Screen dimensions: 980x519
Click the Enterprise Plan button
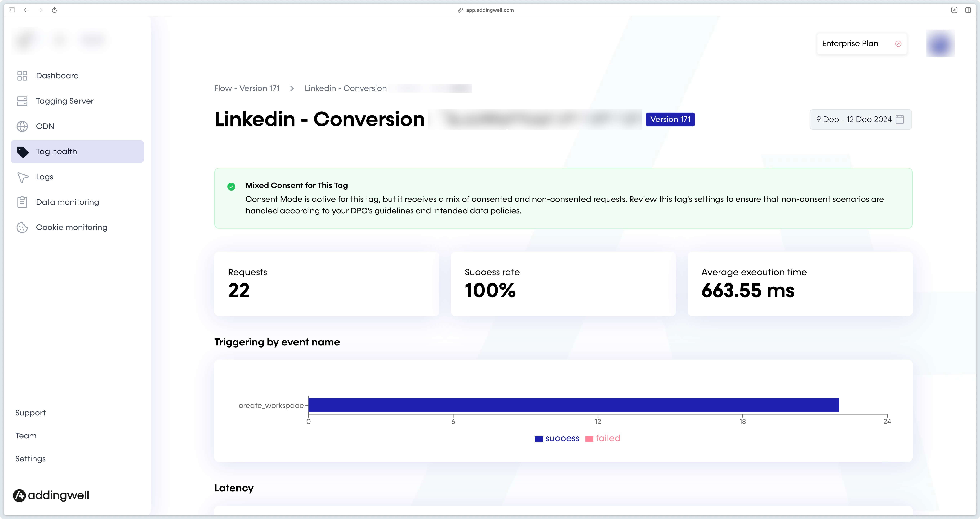pos(862,44)
